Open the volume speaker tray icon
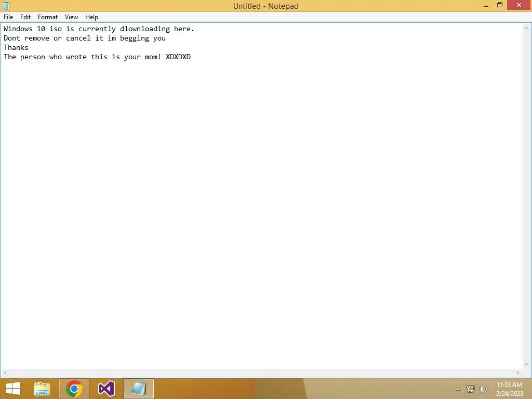The height and width of the screenshot is (399, 532). point(483,389)
